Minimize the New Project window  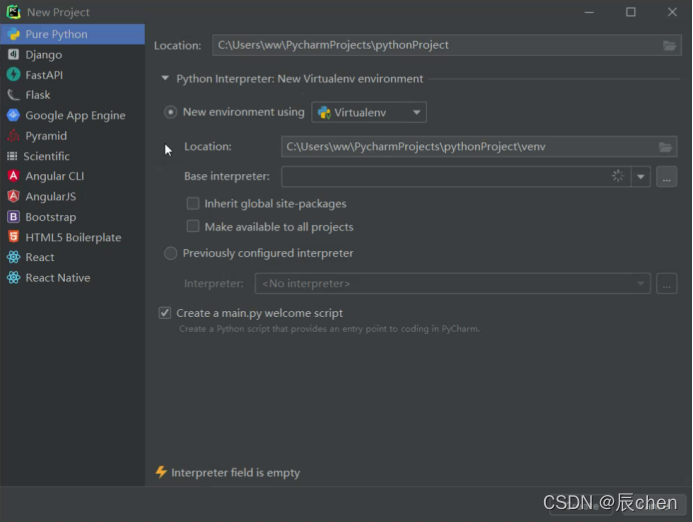pyautogui.click(x=589, y=12)
